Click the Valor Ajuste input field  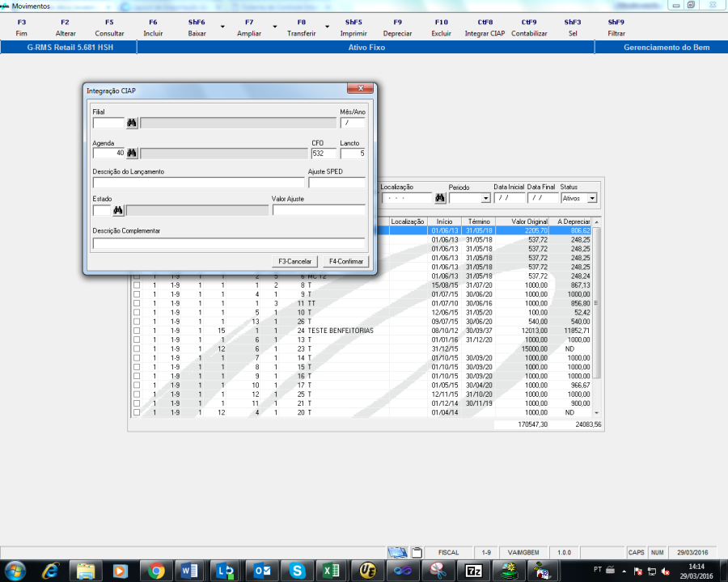(x=319, y=210)
